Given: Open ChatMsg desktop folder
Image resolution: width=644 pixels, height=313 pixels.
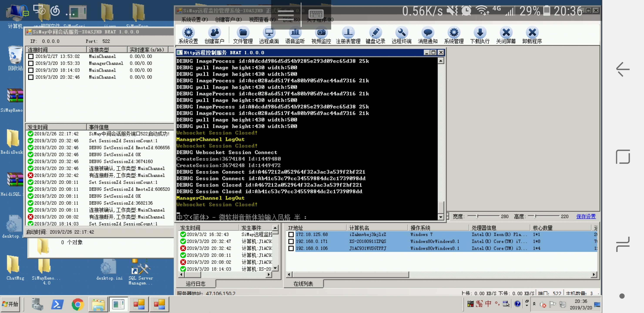Looking at the screenshot, I should click(x=15, y=268).
